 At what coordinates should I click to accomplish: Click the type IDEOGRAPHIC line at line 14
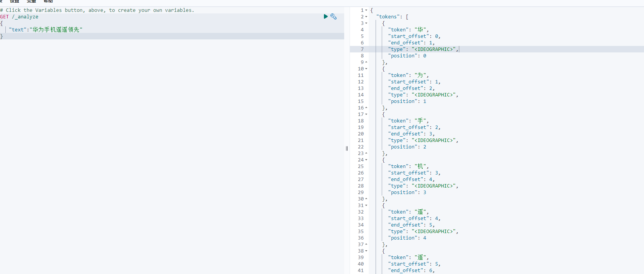423,95
